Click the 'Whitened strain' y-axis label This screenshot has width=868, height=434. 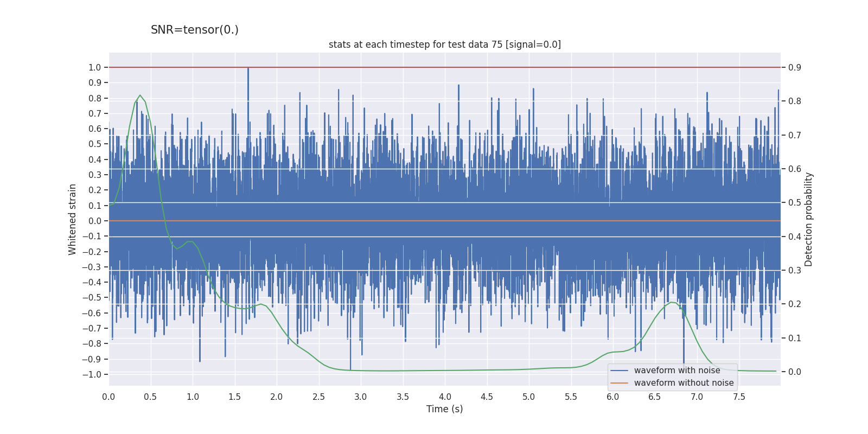coord(73,219)
